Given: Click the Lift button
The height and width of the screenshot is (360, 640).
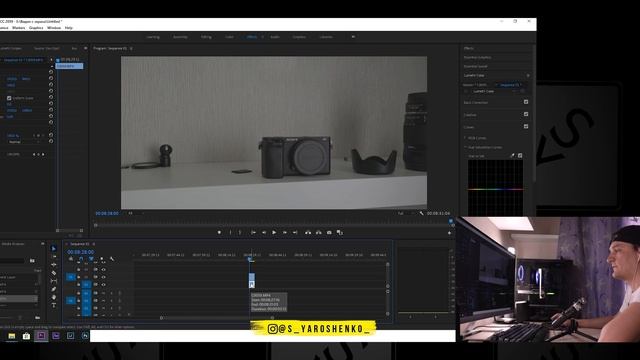Looking at the screenshot, I should (308, 232).
